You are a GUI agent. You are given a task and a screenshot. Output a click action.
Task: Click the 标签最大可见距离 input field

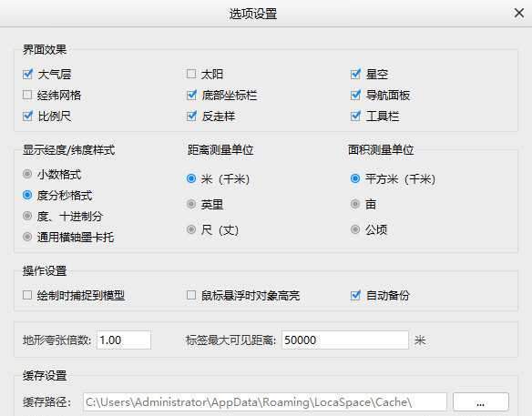point(345,340)
